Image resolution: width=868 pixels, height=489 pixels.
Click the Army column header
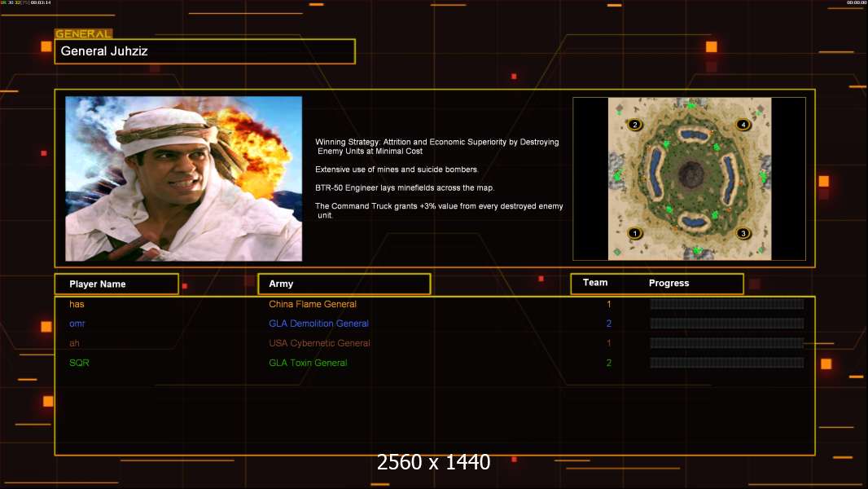coord(344,284)
